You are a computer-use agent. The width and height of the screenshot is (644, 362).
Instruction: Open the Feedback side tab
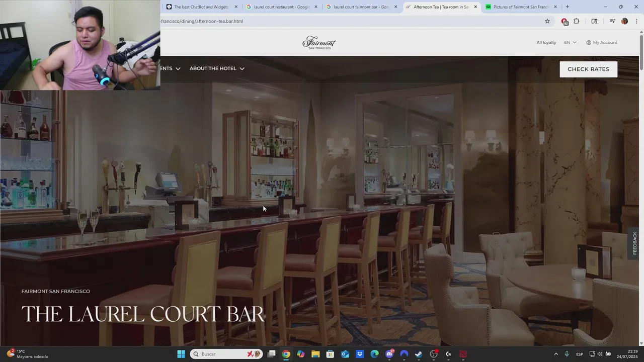[634, 243]
